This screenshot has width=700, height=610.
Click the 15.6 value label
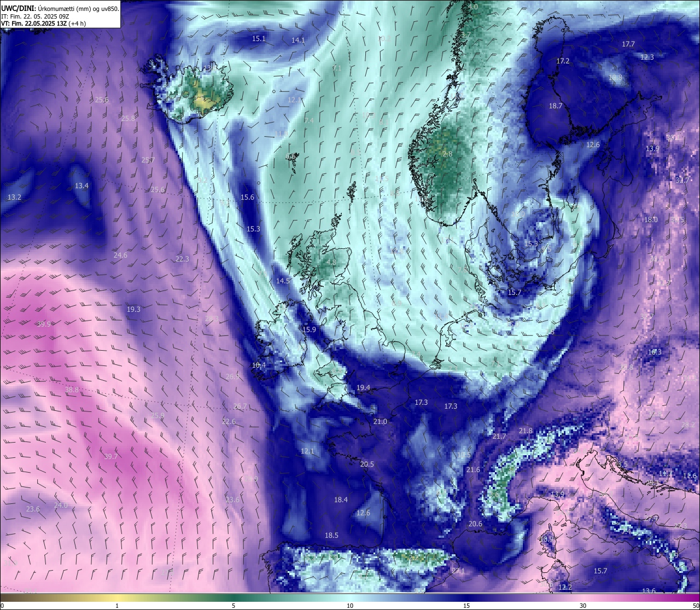(248, 197)
